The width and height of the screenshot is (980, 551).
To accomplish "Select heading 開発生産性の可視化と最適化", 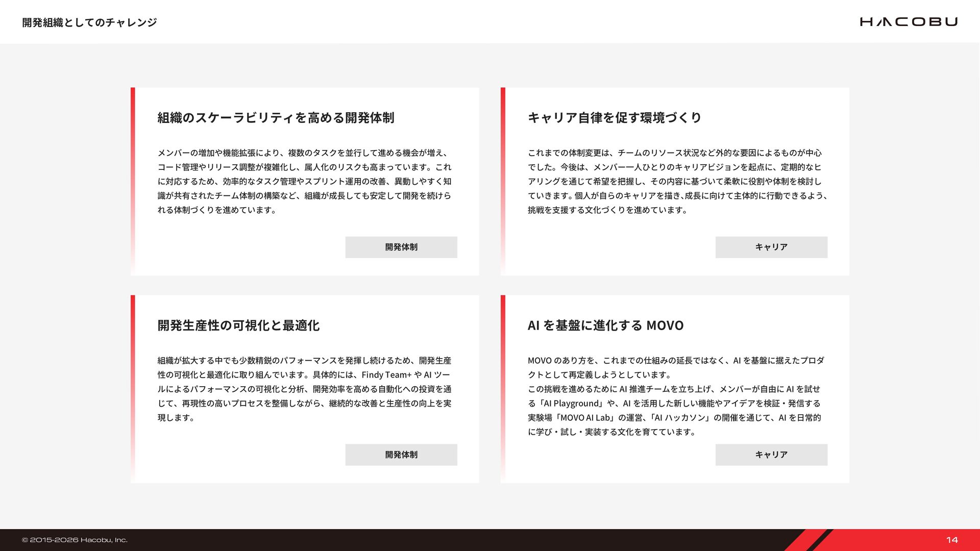I will (238, 325).
